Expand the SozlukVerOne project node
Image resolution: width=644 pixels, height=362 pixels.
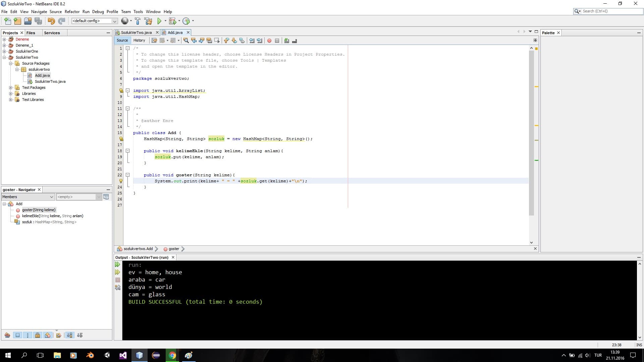click(4, 51)
